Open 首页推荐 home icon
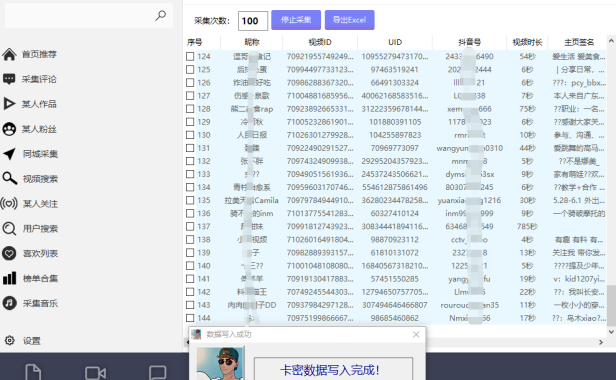Screen dimensions: 616x380 9,54
